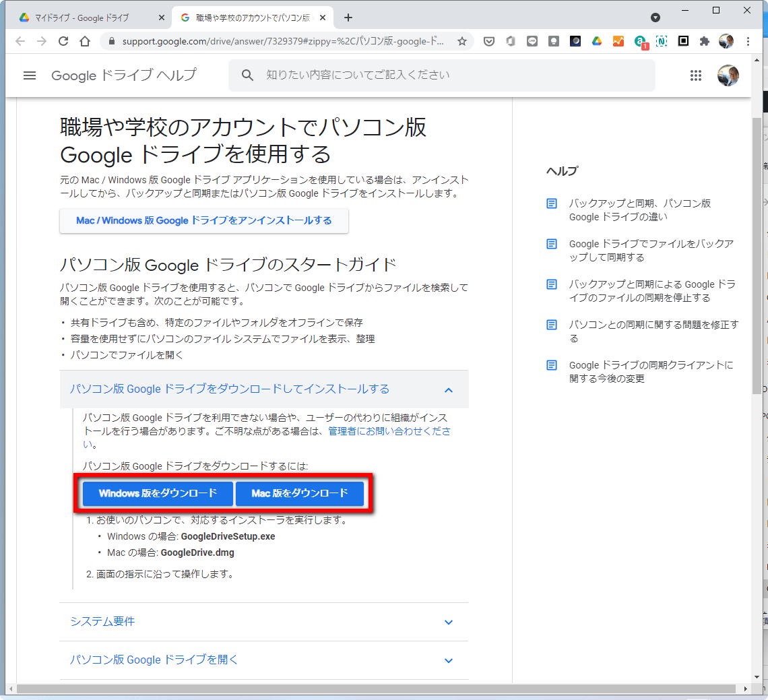Click the ヘルプ sidebar heading
The image size is (768, 700).
(563, 171)
